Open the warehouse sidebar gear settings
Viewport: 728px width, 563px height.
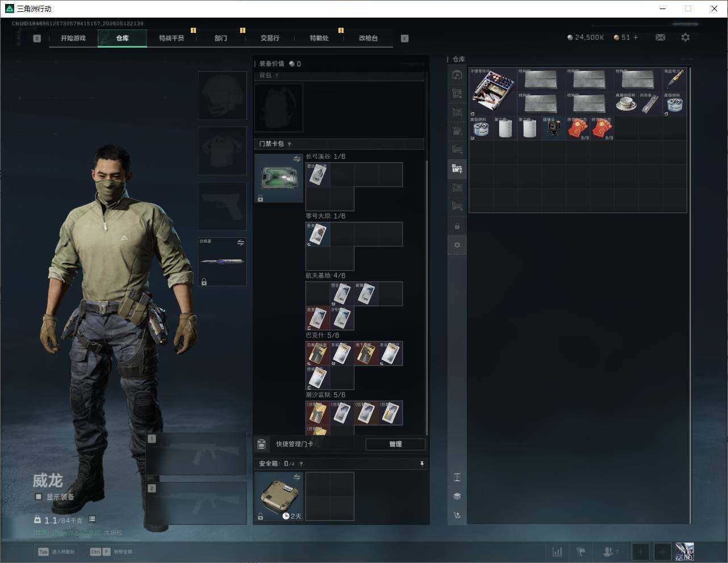tap(457, 245)
